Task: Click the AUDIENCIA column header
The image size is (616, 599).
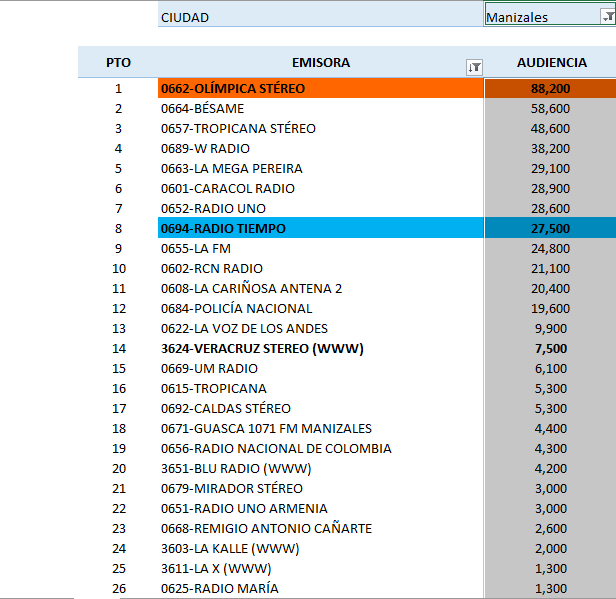Action: click(551, 62)
